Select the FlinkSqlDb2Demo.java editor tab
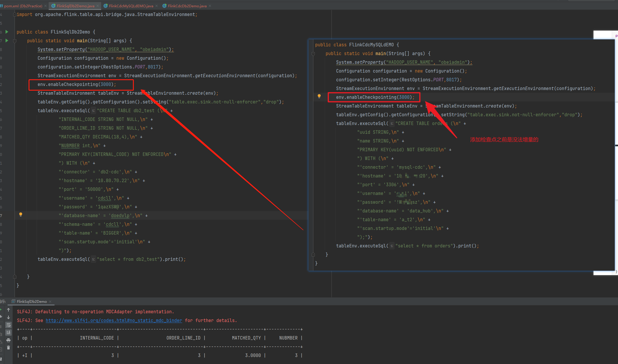 76,6
